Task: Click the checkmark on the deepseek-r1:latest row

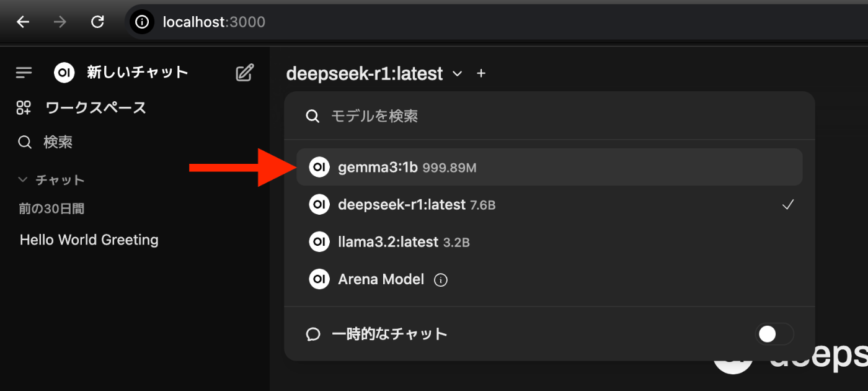Action: pos(788,205)
